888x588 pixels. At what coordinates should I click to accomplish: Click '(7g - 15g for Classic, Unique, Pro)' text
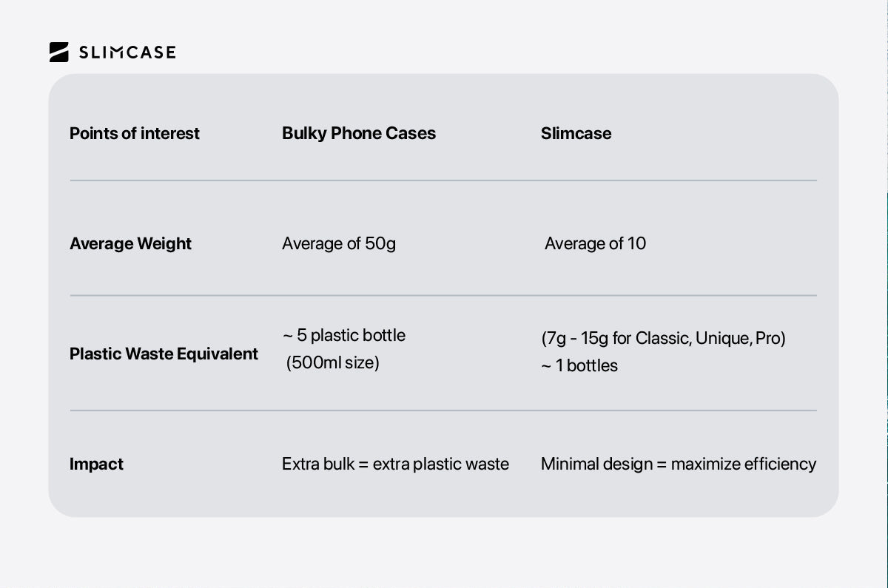663,339
